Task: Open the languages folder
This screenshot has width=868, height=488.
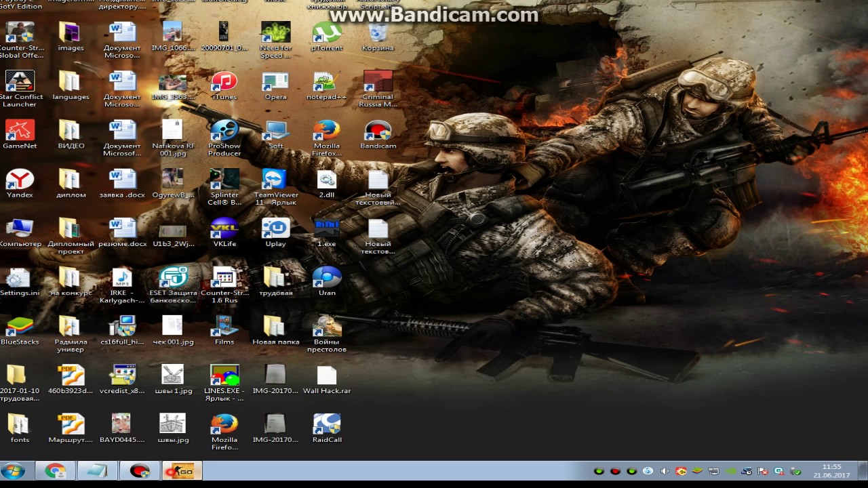Action: click(x=71, y=85)
